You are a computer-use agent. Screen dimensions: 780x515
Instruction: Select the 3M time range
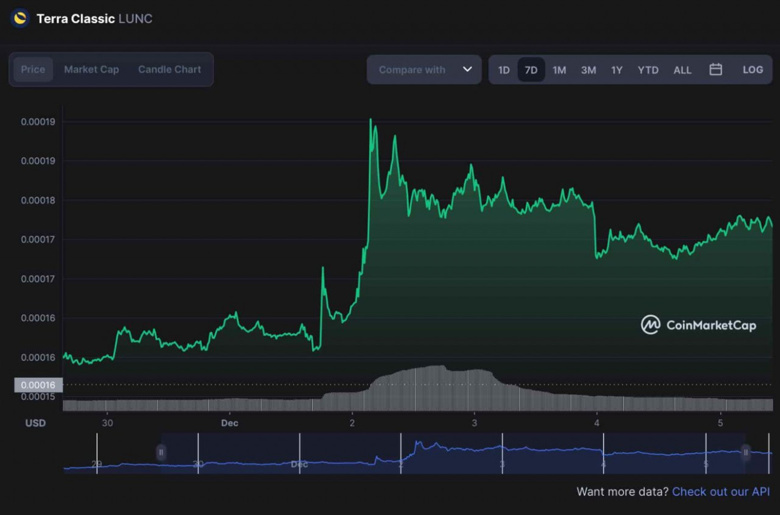(588, 70)
